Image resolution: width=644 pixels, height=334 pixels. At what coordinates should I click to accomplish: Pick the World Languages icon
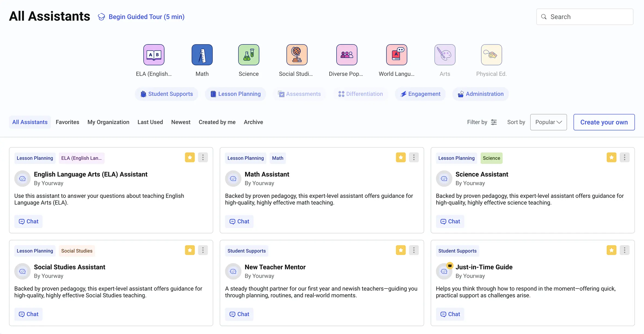tap(397, 55)
